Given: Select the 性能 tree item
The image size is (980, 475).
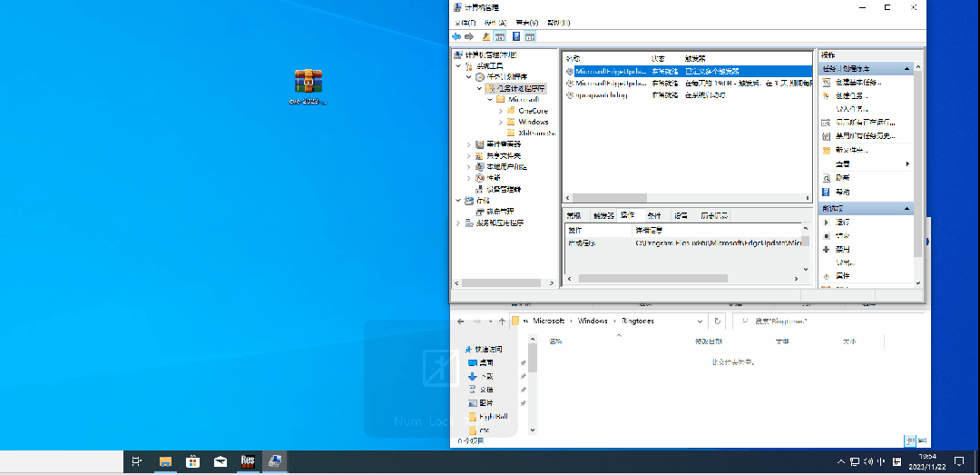Looking at the screenshot, I should [x=493, y=178].
